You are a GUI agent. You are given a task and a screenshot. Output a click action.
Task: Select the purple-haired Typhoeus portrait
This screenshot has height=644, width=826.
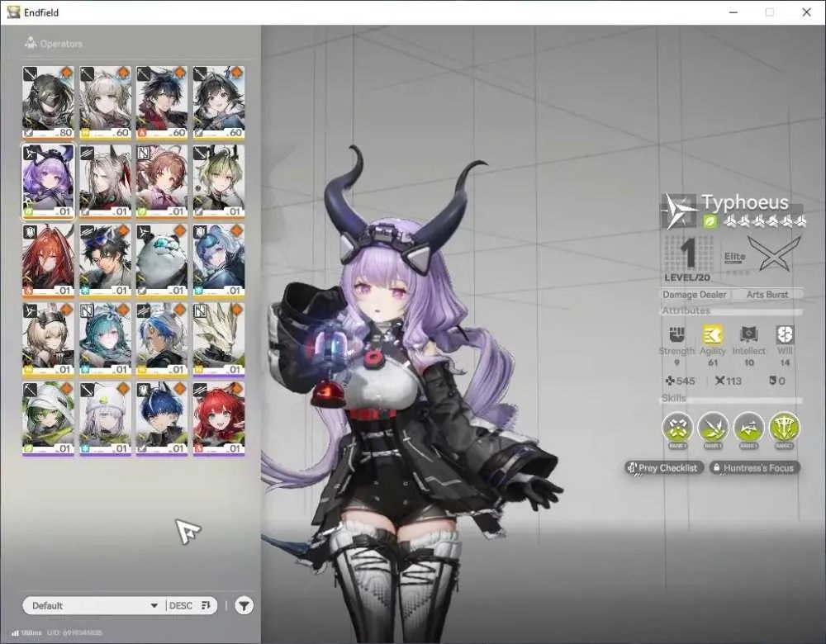pyautogui.click(x=48, y=181)
